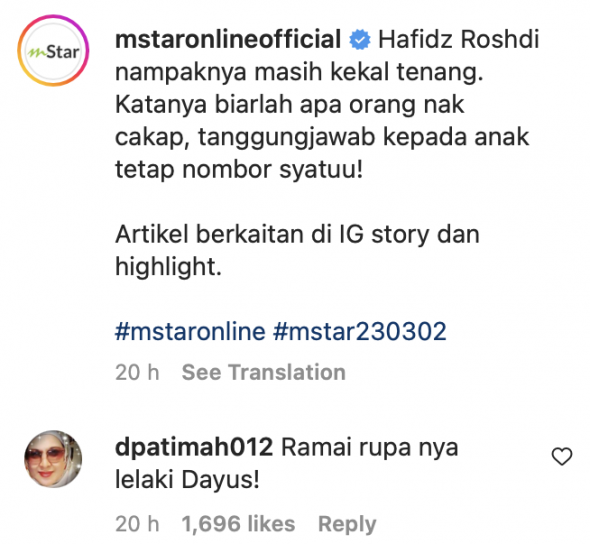Like dpatimah012's comment with heart icon
This screenshot has width=590, height=544.
[562, 456]
